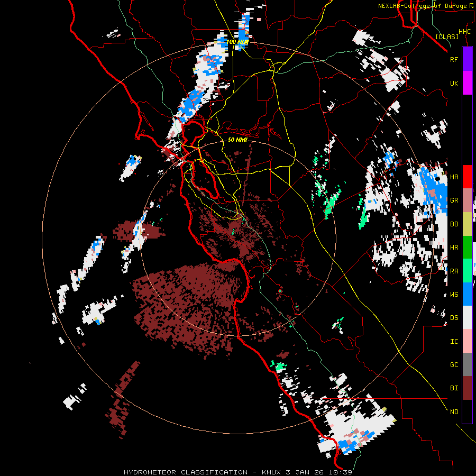Click the HHC product code text
The image size is (476, 476).
pos(464,32)
